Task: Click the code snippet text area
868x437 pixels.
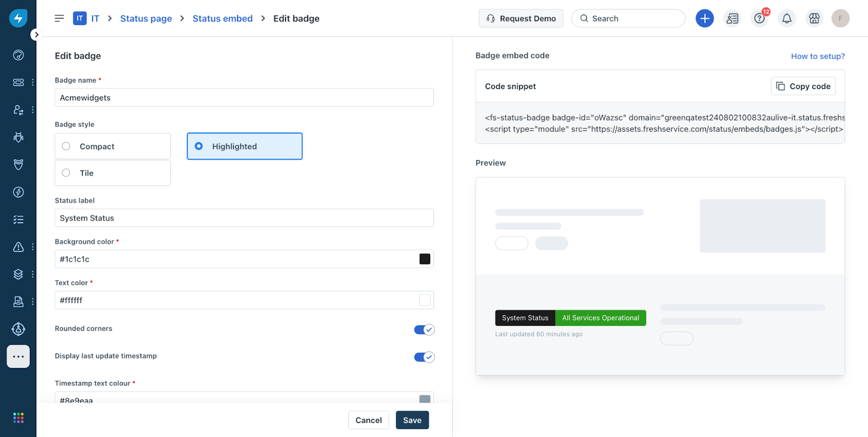Action: coord(660,123)
